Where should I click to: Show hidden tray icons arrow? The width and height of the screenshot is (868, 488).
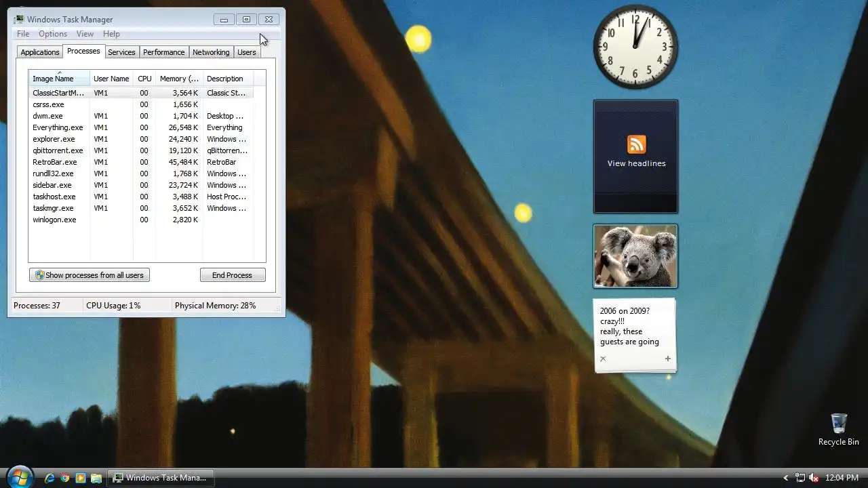pos(786,478)
